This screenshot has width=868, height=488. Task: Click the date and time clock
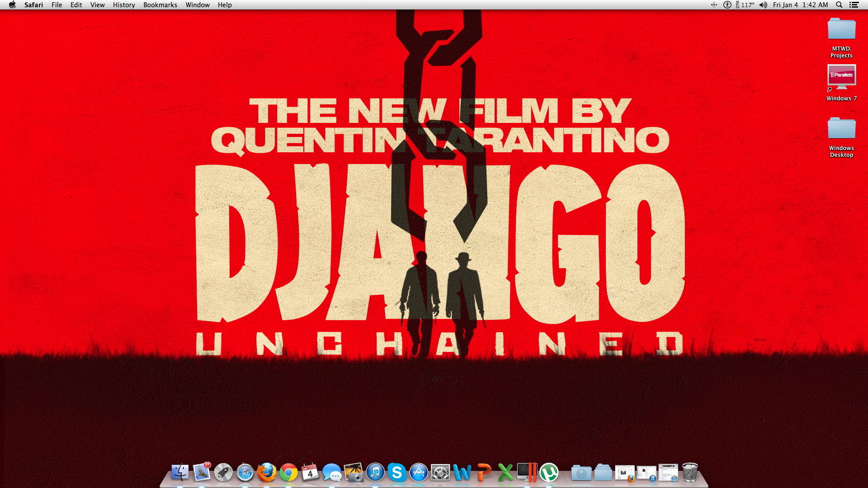800,5
